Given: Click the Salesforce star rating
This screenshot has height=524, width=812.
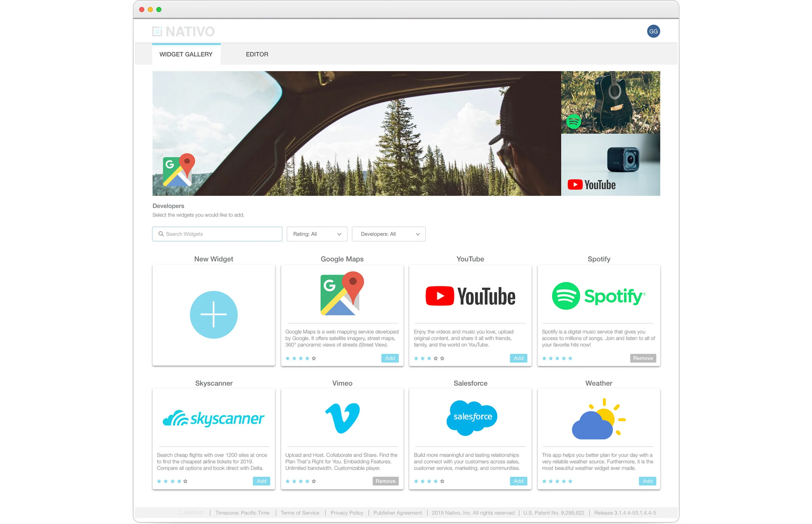Looking at the screenshot, I should click(x=429, y=481).
